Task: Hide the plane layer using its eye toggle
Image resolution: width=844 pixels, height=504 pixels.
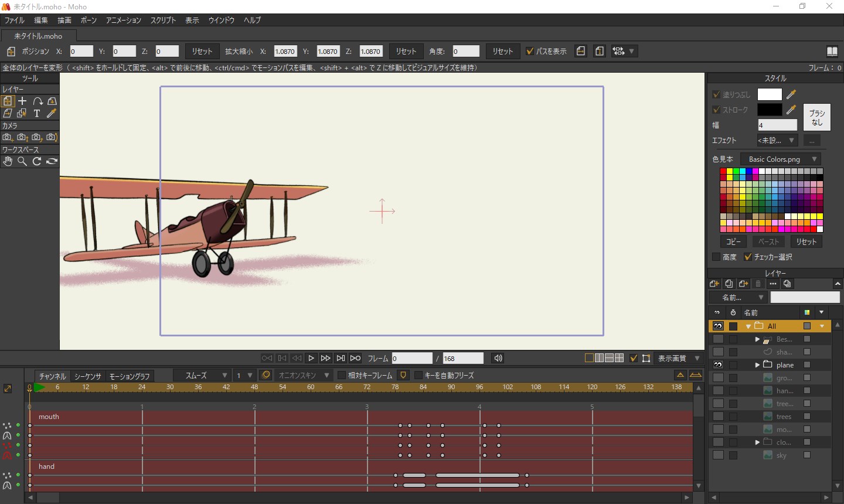Action: [718, 365]
